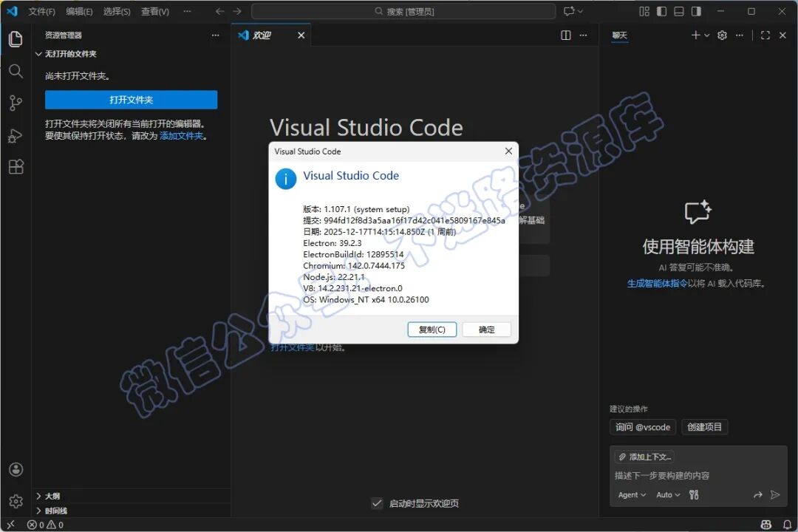Open the Agent mode dropdown
Viewport: 798px width, 532px height.
tap(632, 495)
